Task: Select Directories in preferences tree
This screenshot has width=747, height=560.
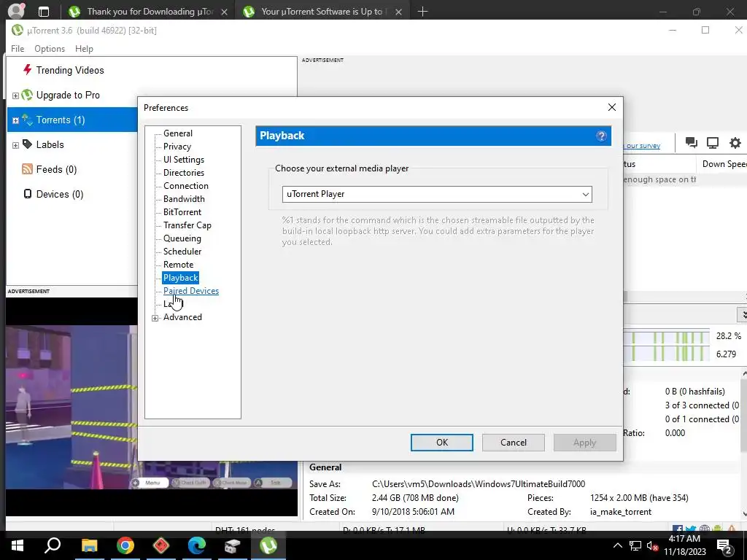Action: (x=183, y=172)
